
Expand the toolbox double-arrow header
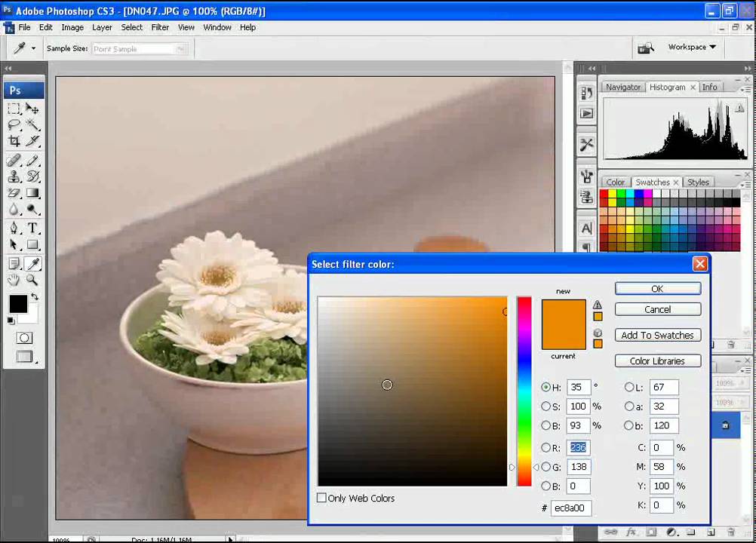click(x=8, y=69)
